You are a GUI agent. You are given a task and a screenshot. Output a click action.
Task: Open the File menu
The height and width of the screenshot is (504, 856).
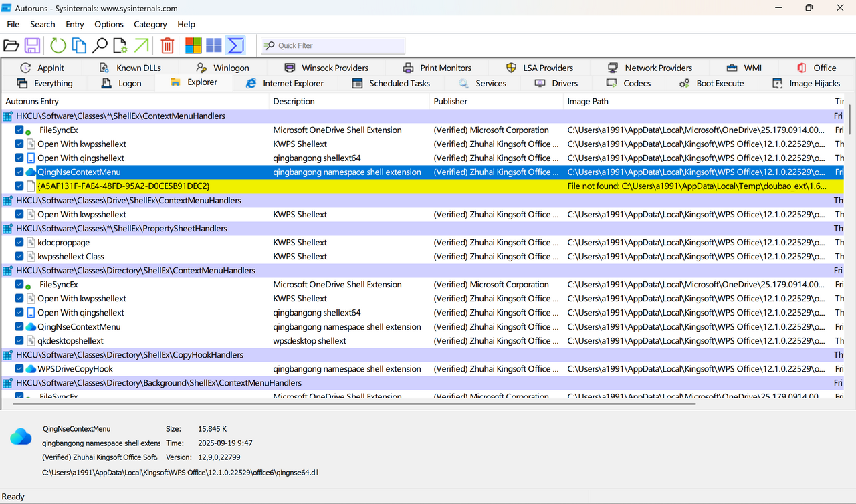coord(13,24)
